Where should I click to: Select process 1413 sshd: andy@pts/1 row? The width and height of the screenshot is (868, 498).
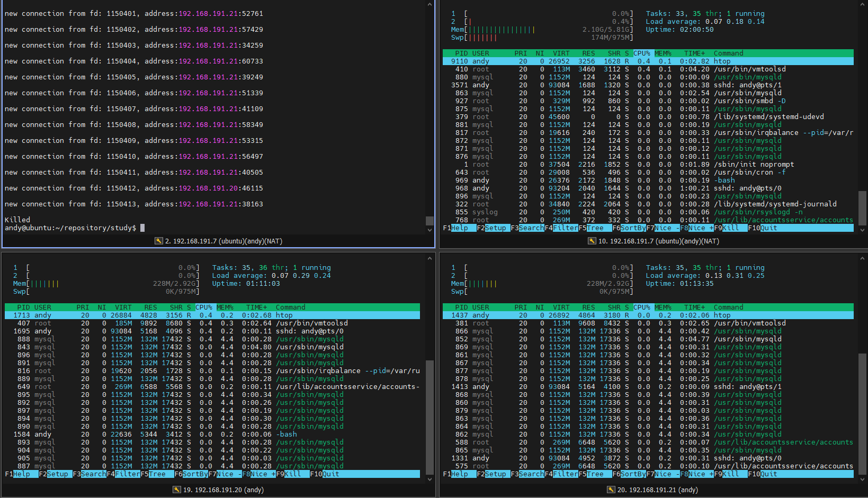click(648, 387)
